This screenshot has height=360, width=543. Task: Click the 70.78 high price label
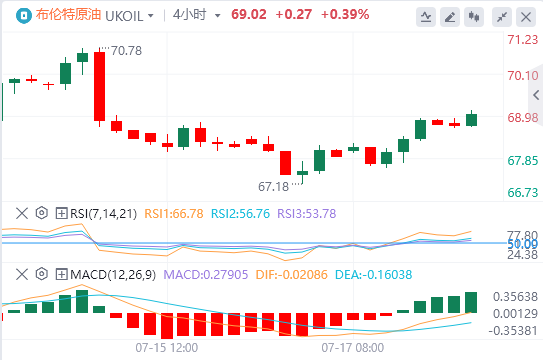pos(126,51)
